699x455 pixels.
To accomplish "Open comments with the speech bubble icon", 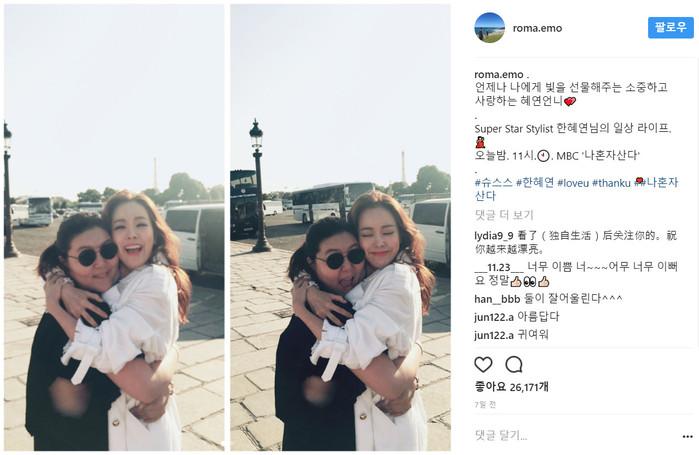I will (x=514, y=365).
